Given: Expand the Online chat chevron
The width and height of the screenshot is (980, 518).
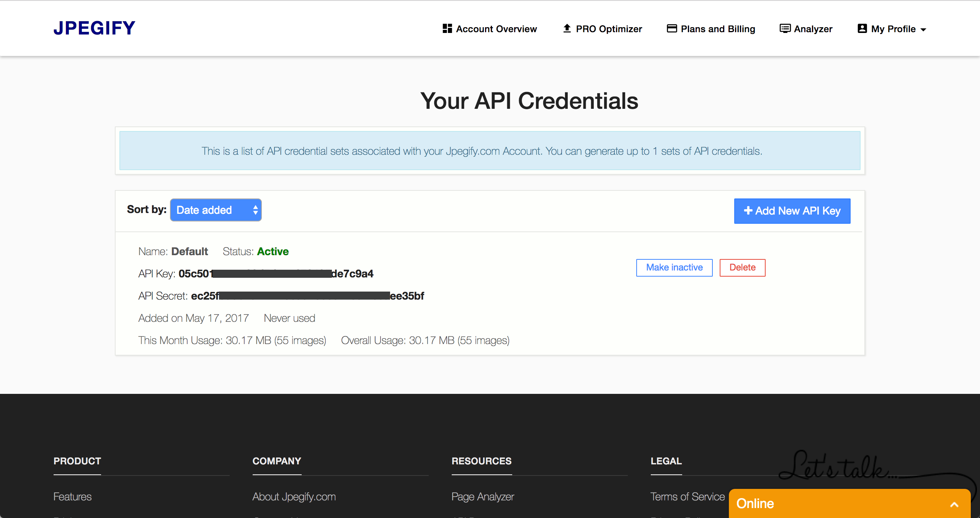Looking at the screenshot, I should click(954, 504).
